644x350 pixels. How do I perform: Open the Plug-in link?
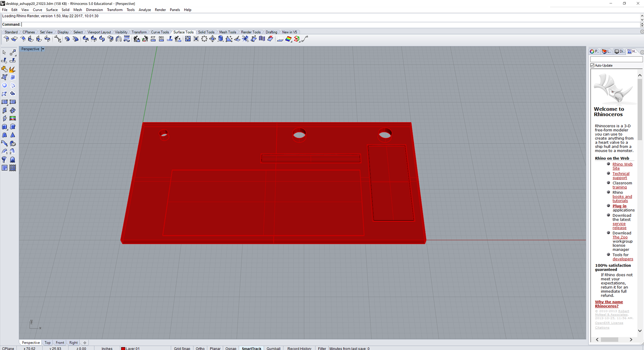click(x=619, y=206)
